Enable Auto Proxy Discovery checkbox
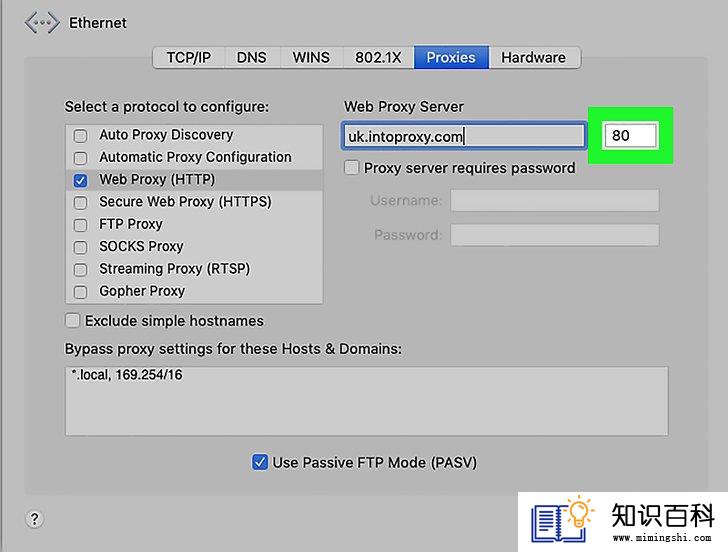The height and width of the screenshot is (552, 728). [80, 136]
